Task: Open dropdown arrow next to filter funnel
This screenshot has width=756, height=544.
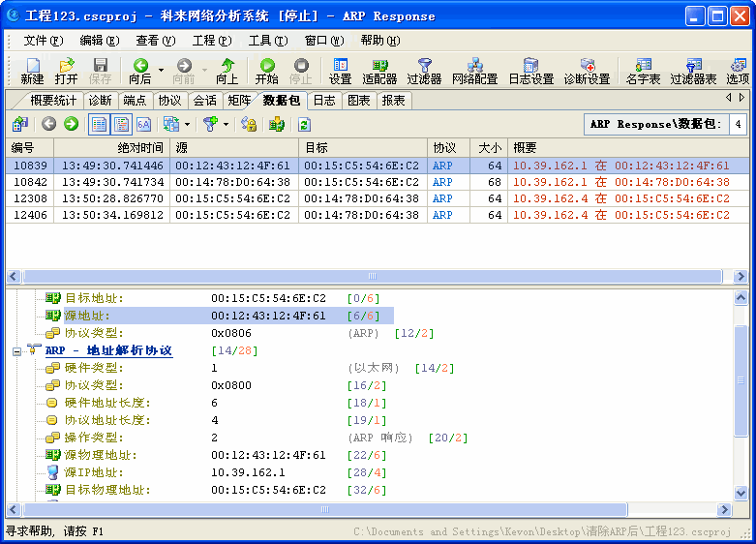Action: click(x=227, y=125)
